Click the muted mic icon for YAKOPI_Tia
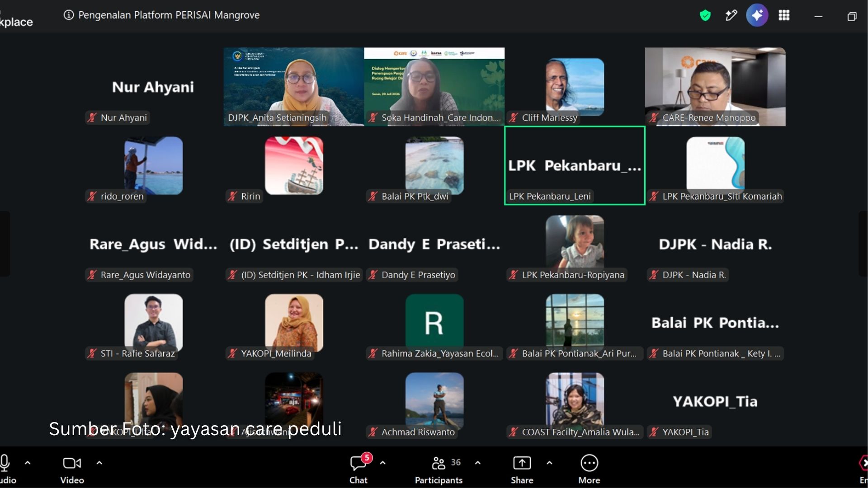Image resolution: width=868 pixels, height=488 pixels. click(654, 432)
